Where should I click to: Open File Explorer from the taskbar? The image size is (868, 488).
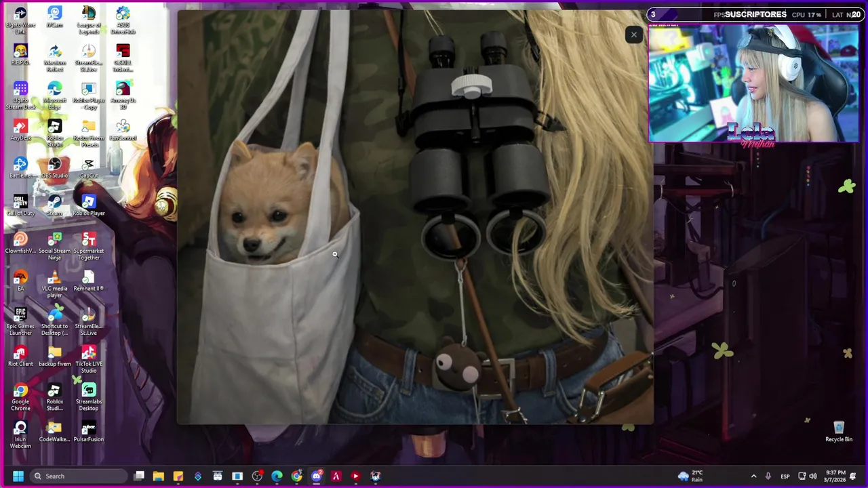click(159, 476)
